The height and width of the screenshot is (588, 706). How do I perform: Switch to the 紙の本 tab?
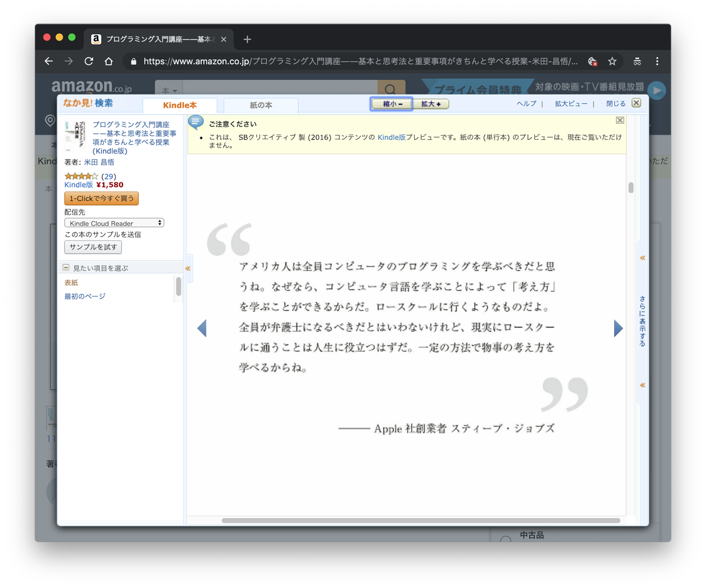pos(261,105)
